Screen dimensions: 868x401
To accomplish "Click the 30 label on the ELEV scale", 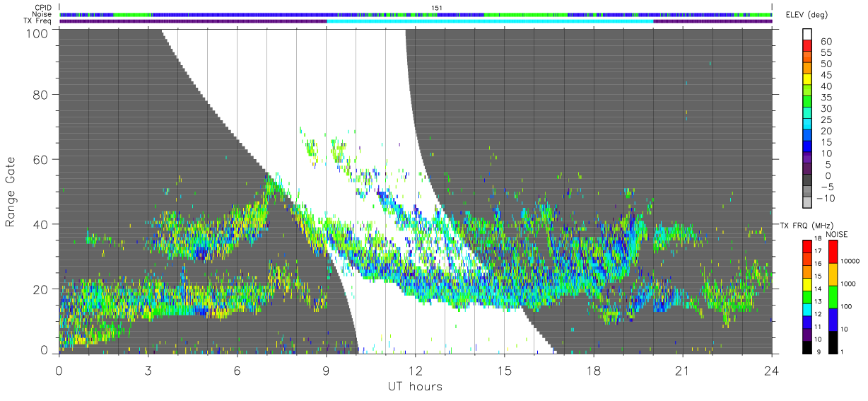I will (826, 109).
